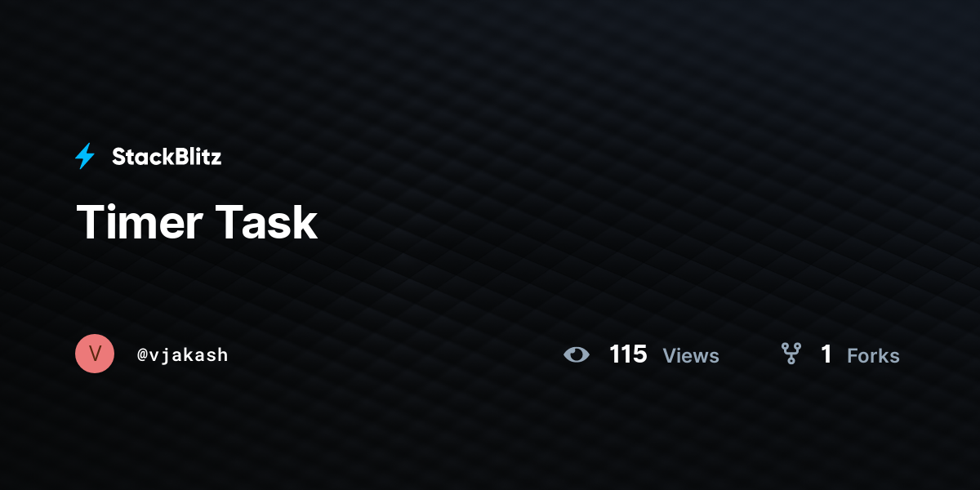980x490 pixels.
Task: Click the word Task in title
Action: [267, 222]
